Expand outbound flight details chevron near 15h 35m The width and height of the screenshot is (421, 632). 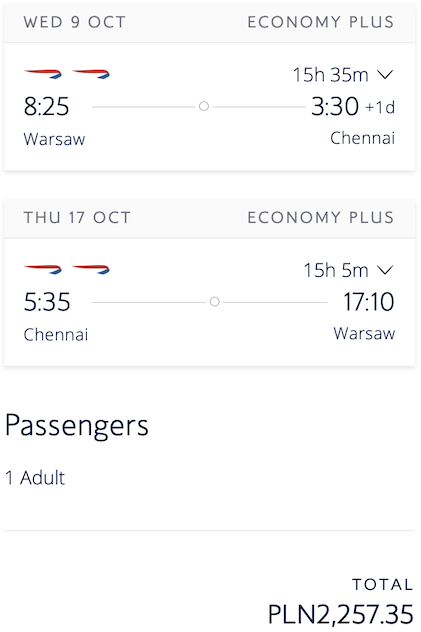386,75
